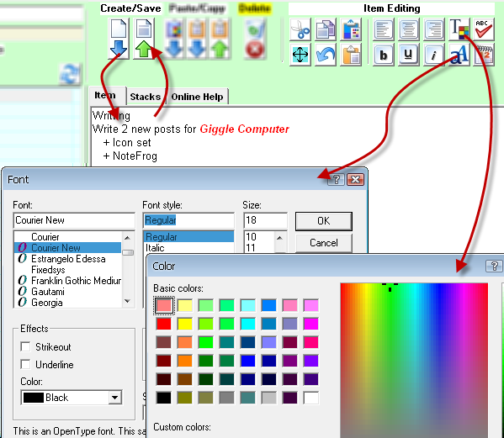Image resolution: width=504 pixels, height=438 pixels.
Task: Toggle underline with the u icon
Action: (409, 55)
